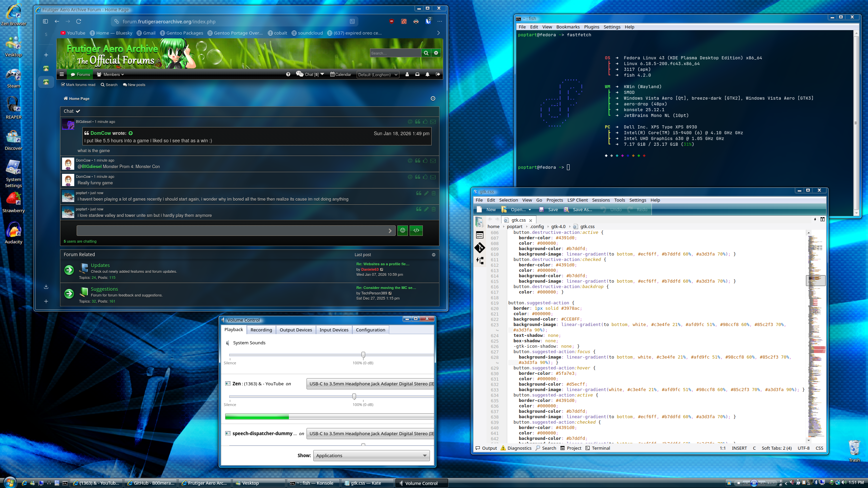Open LSP Client menu in Kate
Screen dimensions: 868x488
[577, 200]
